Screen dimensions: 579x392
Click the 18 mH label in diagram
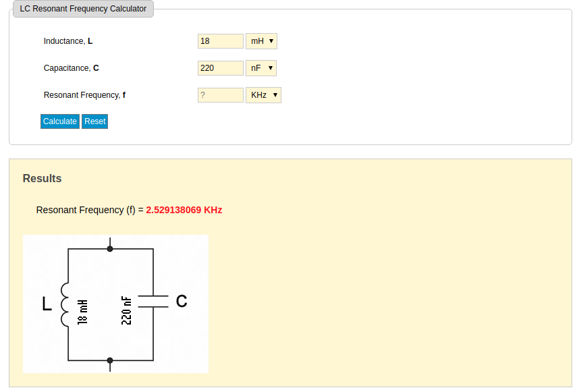click(x=82, y=312)
